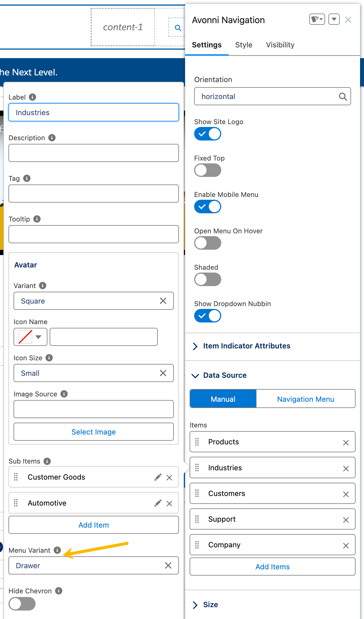Click the Select Image button
Screen dimensions: 364x619
click(x=94, y=432)
